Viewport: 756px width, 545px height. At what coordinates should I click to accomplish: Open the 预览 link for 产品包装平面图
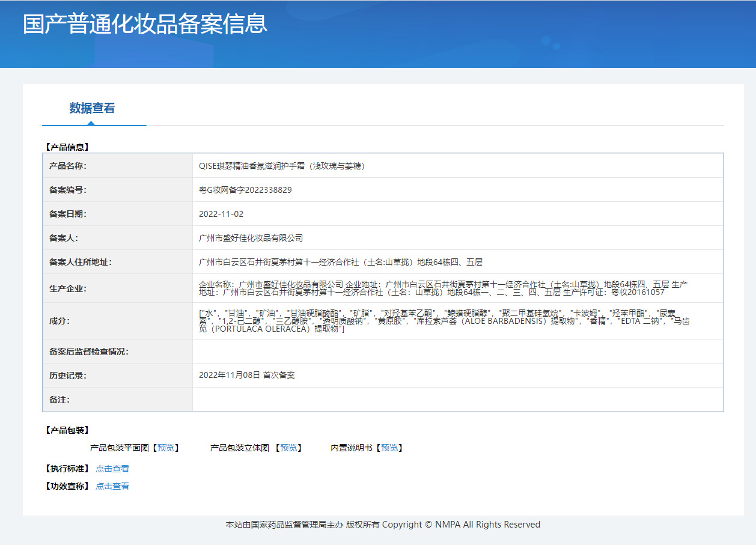coord(166,448)
